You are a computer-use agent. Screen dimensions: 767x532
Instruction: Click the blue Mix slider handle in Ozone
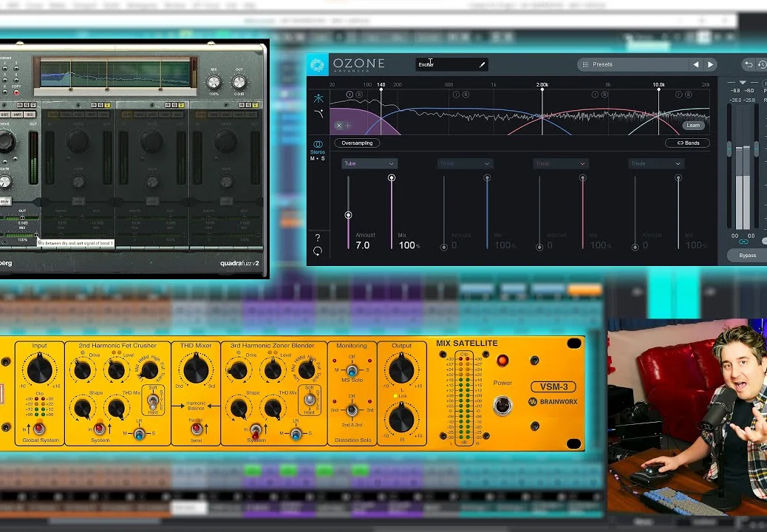click(x=487, y=178)
